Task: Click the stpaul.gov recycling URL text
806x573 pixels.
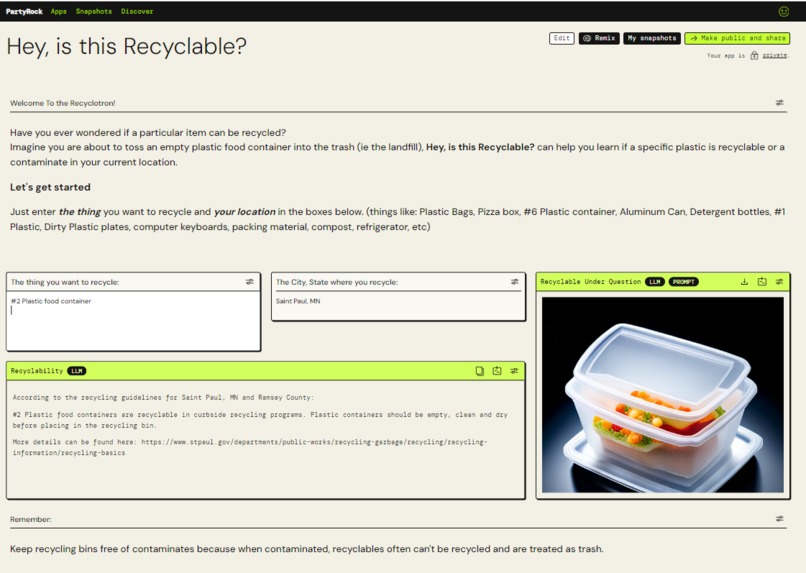Action: click(250, 447)
